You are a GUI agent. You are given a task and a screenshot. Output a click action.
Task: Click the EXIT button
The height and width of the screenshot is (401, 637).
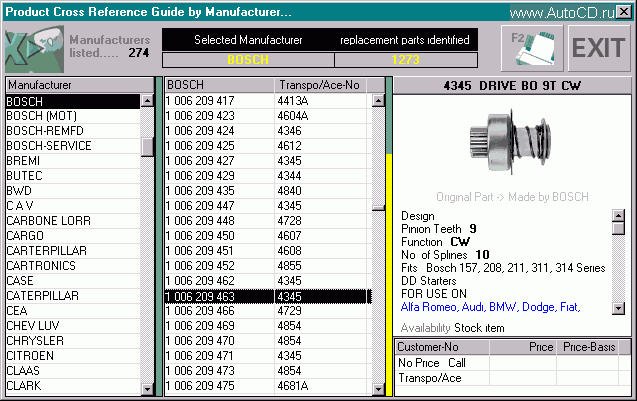(598, 48)
